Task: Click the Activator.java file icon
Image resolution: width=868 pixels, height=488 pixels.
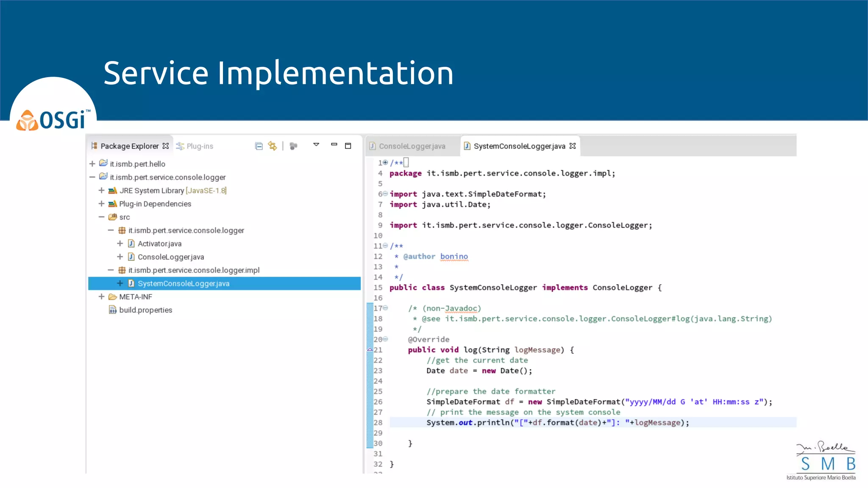Action: point(131,244)
